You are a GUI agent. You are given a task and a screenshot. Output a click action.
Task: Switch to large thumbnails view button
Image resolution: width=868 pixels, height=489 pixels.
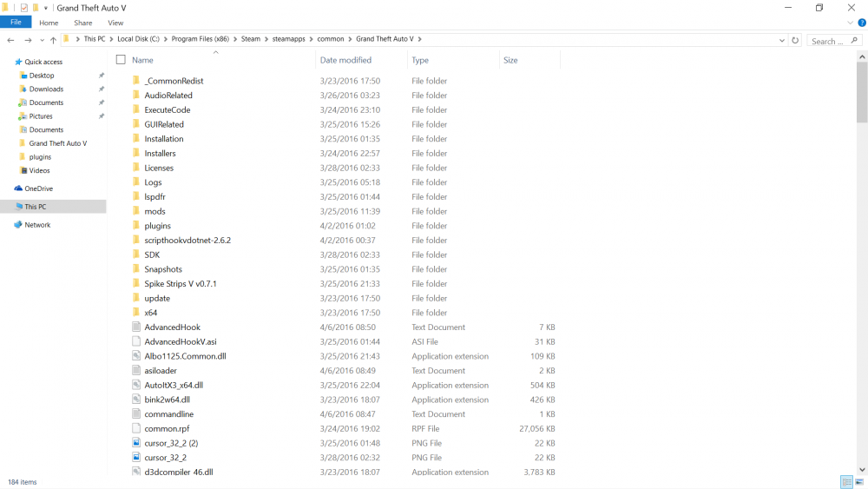click(859, 482)
